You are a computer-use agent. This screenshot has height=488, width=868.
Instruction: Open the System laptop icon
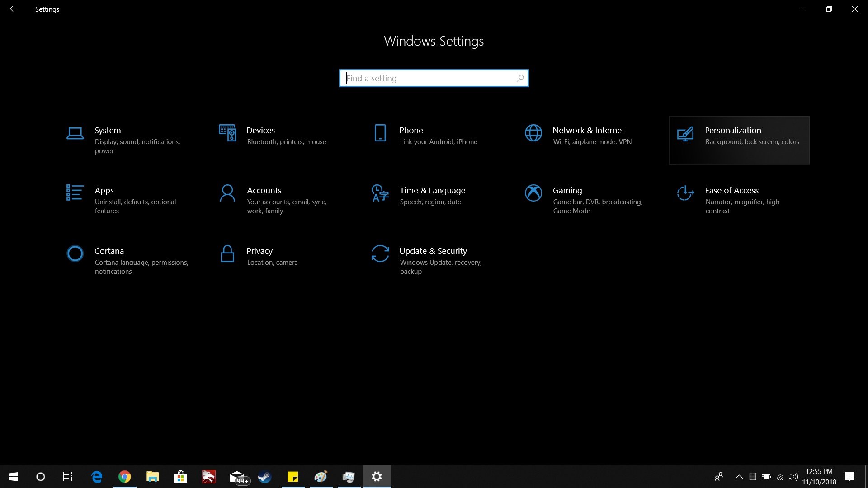coord(75,133)
